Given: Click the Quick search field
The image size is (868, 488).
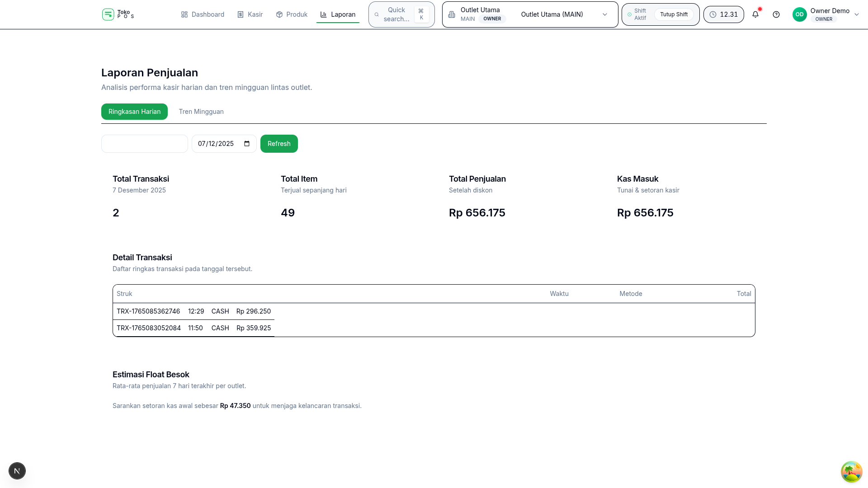Looking at the screenshot, I should click(396, 14).
